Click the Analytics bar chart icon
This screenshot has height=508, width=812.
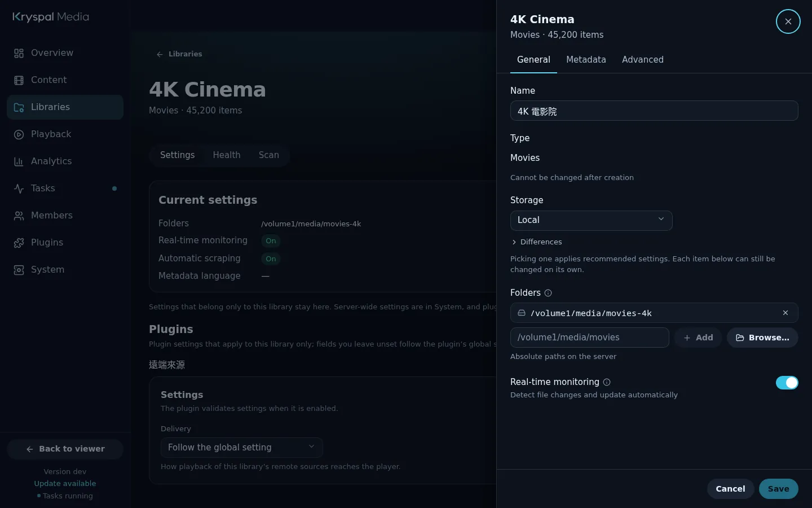click(x=19, y=161)
